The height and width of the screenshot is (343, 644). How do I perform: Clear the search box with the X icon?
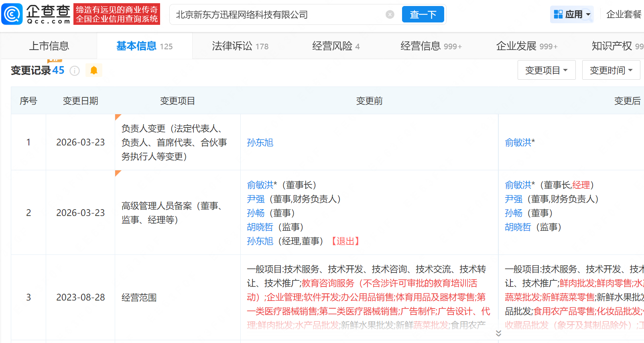(x=390, y=15)
